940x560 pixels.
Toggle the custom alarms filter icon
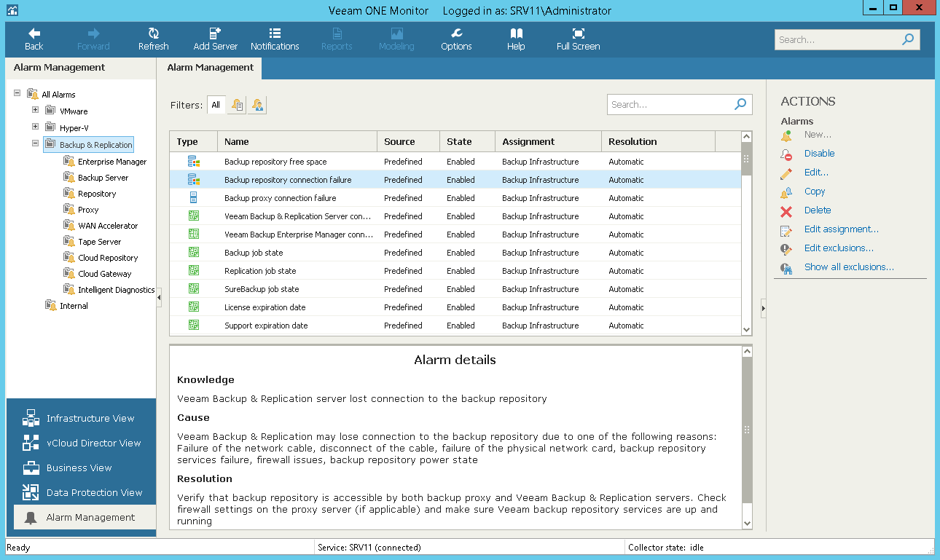(x=258, y=105)
